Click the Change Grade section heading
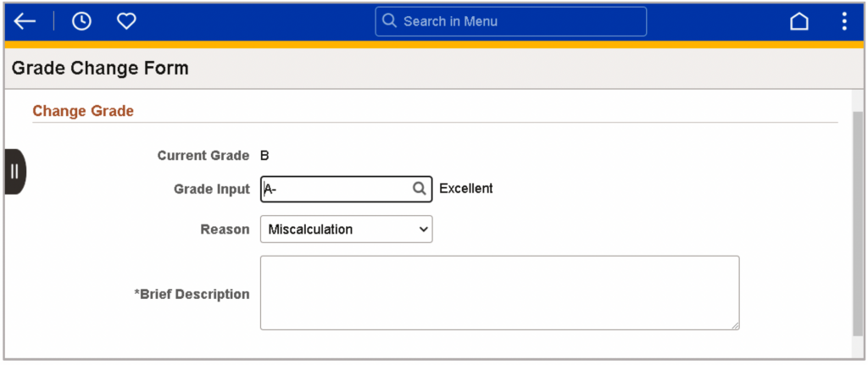Viewport: 868px width, 365px height. click(x=83, y=111)
